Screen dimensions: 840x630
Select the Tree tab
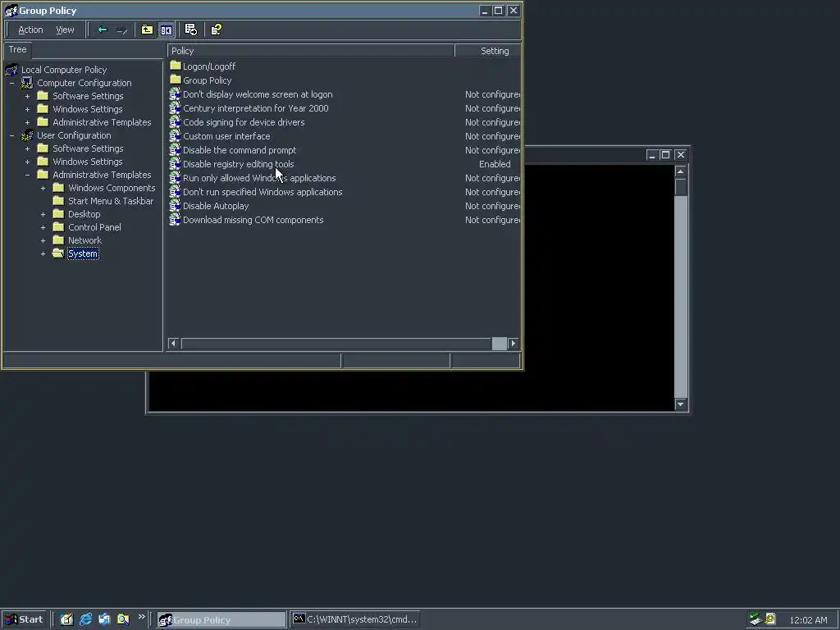(17, 50)
